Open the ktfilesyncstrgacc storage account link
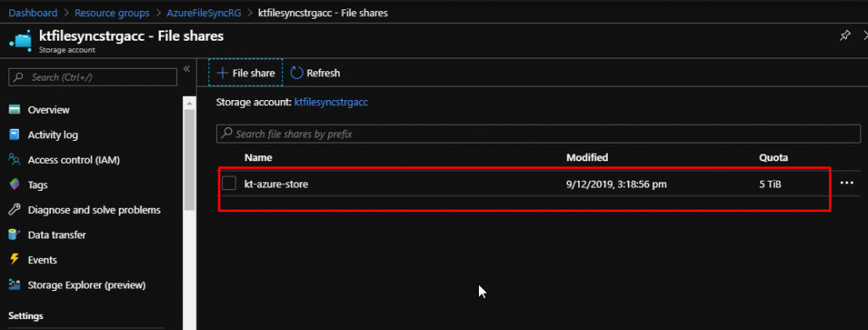This screenshot has width=868, height=330. coord(331,102)
